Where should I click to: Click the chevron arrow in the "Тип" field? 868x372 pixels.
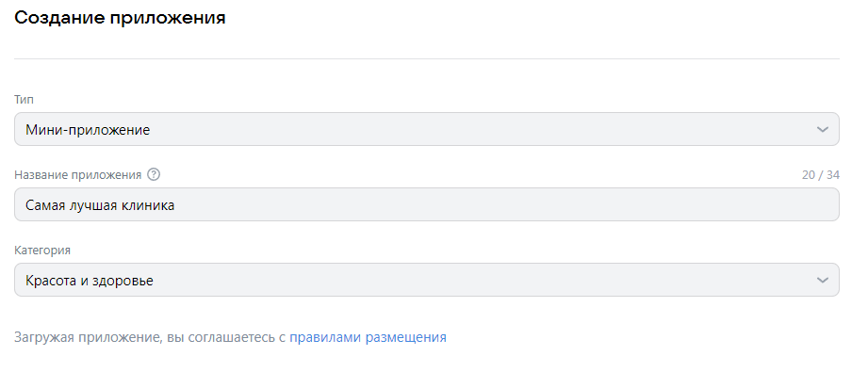coord(823,130)
